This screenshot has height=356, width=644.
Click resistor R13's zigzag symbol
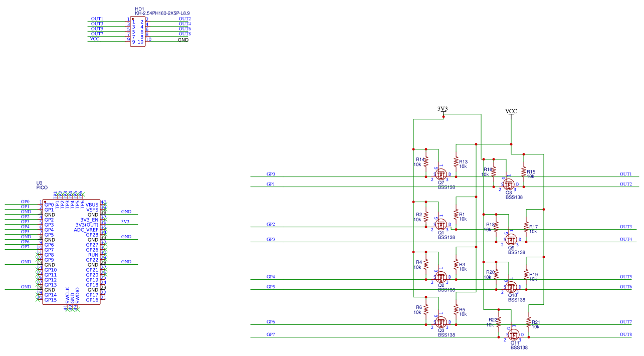(456, 161)
